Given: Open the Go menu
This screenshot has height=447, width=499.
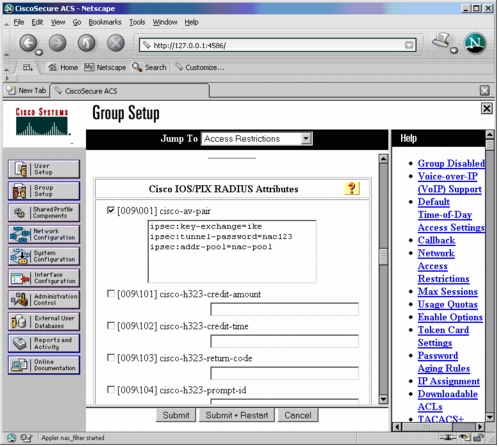Looking at the screenshot, I should click(x=77, y=22).
